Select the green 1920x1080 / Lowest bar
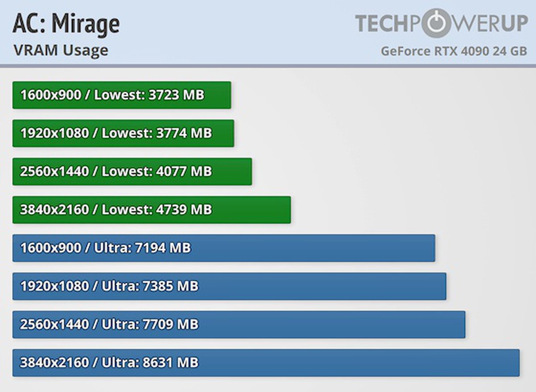Viewport: 536px width, 392px height. point(123,133)
